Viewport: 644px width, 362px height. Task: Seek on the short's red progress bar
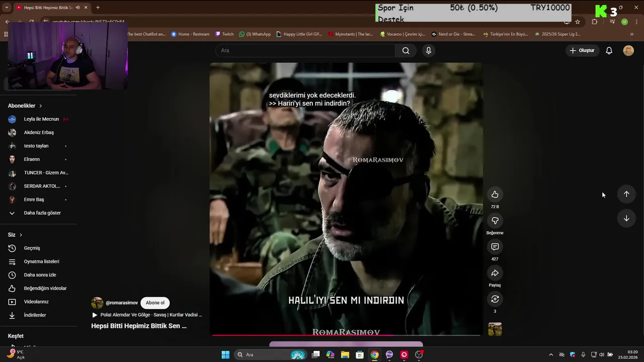(346, 335)
